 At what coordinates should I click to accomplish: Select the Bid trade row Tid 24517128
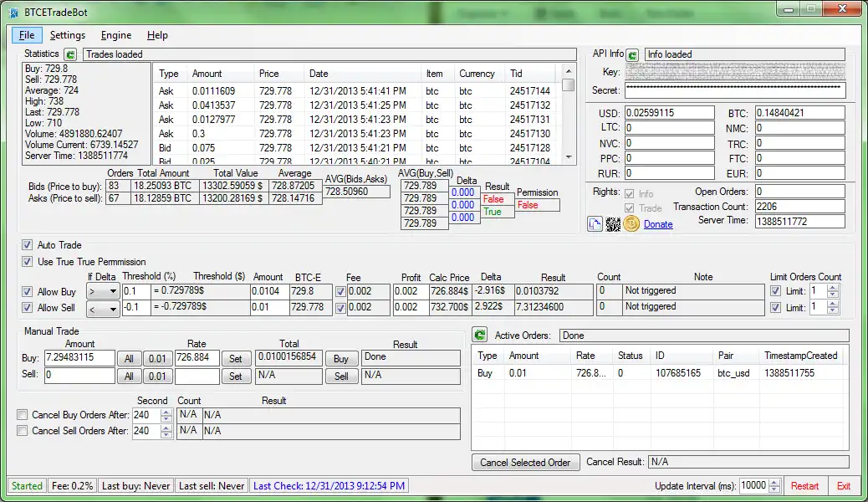(356, 148)
